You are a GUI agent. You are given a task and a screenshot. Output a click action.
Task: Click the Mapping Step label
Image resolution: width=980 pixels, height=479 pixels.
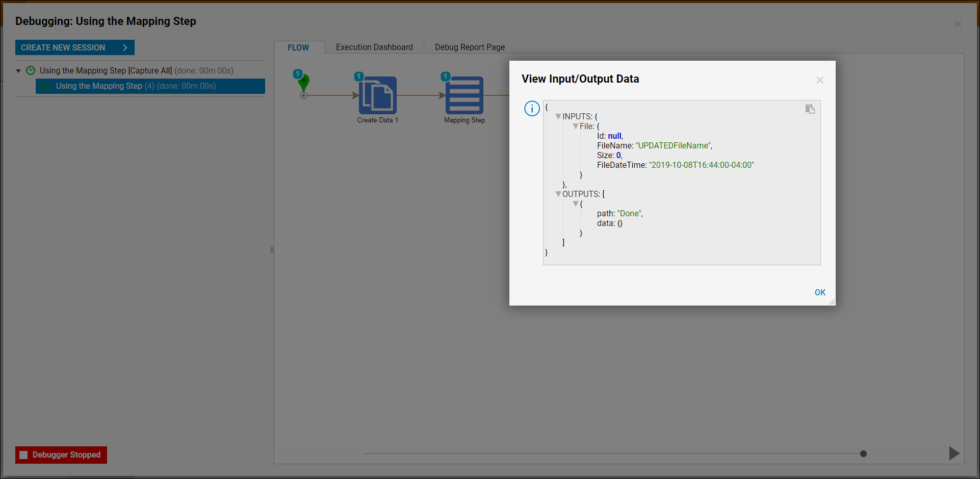pyautogui.click(x=465, y=120)
